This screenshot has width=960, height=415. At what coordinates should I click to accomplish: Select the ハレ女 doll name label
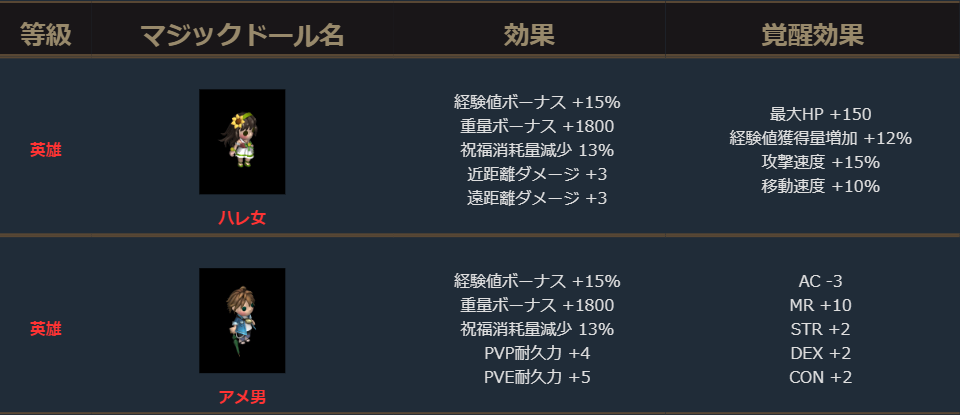click(x=242, y=218)
